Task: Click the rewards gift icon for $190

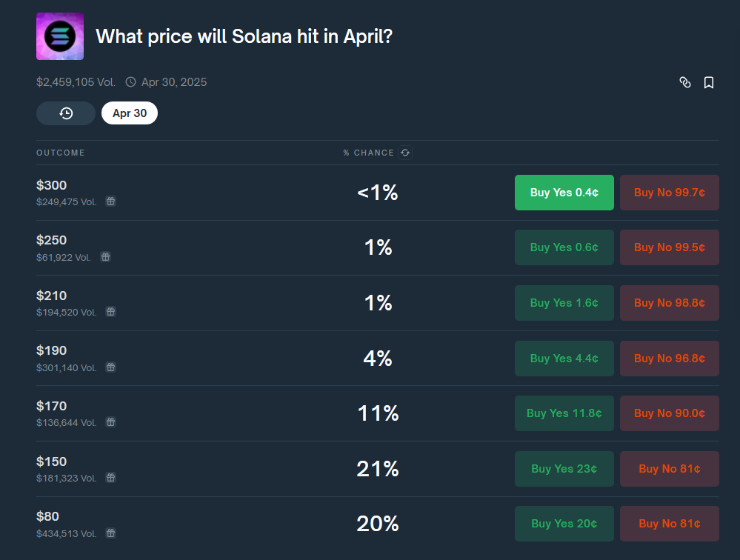Action: [110, 367]
